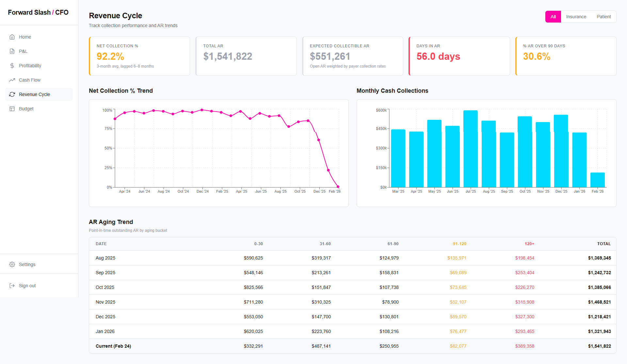The height and width of the screenshot is (364, 627).
Task: Click the Revenue Cycle refresh icon
Action: pos(12,94)
